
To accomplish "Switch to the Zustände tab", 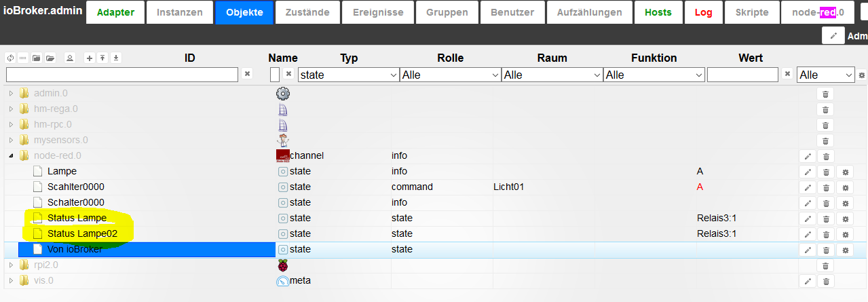I will pos(307,12).
